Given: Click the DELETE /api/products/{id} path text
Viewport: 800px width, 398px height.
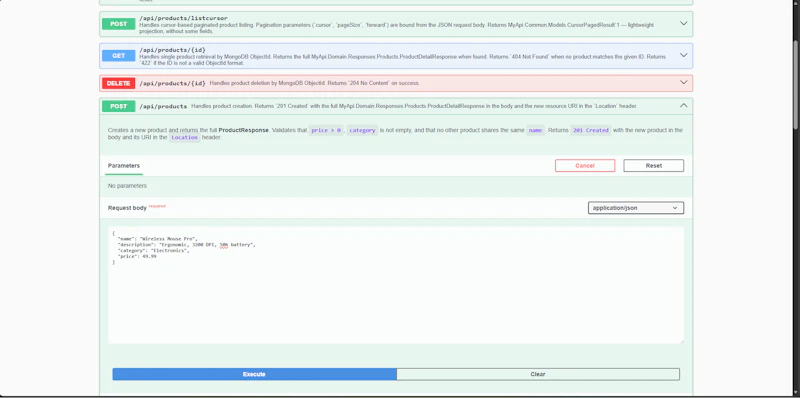Looking at the screenshot, I should tap(172, 83).
